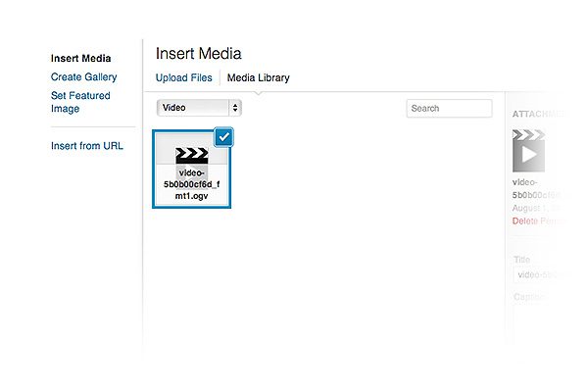The image size is (588, 392).
Task: Choose Create Gallery from the sidebar
Action: [83, 76]
